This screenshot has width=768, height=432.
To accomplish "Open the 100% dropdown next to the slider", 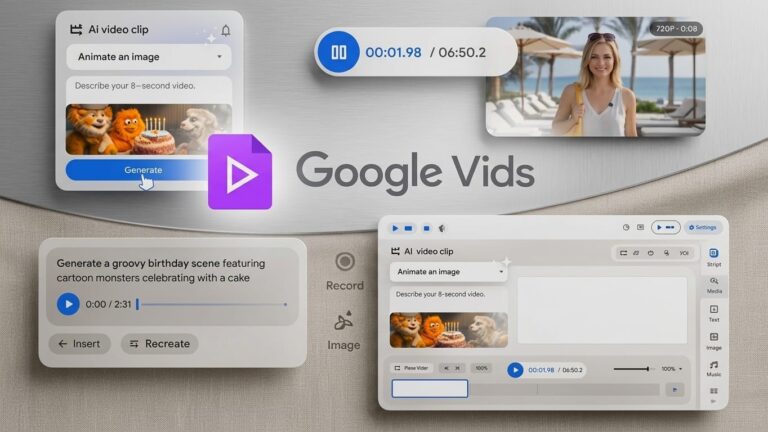I will (672, 369).
